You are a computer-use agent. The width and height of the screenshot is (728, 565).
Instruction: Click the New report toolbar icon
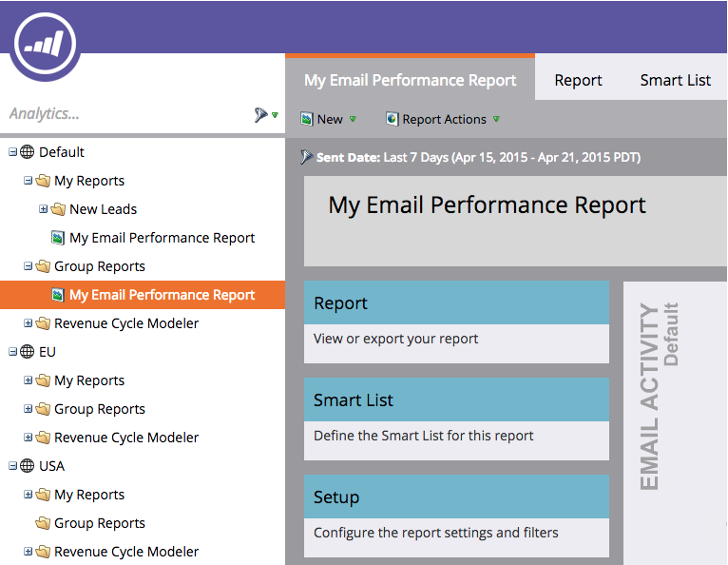point(306,119)
